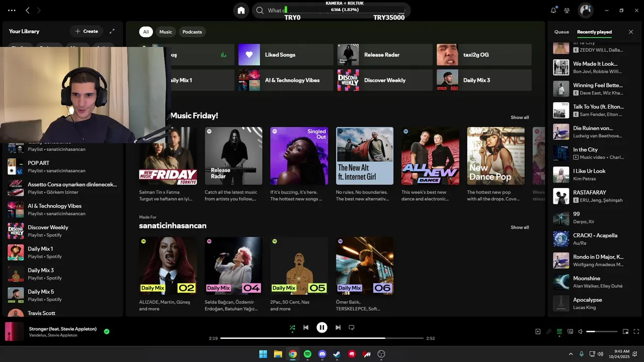Show lyrics with the microphone icon
This screenshot has height=362, width=644.
point(549,331)
